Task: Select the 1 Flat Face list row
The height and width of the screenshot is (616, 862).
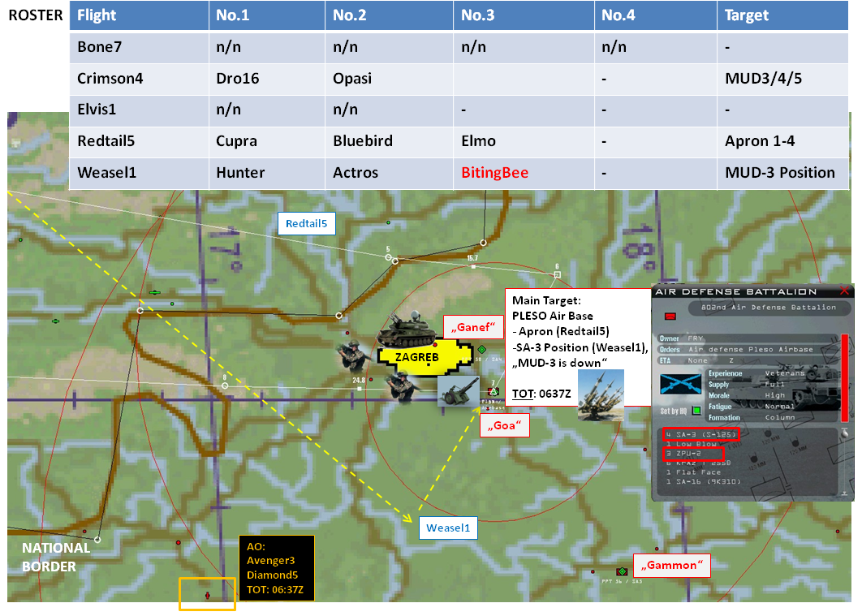Action: 692,472
